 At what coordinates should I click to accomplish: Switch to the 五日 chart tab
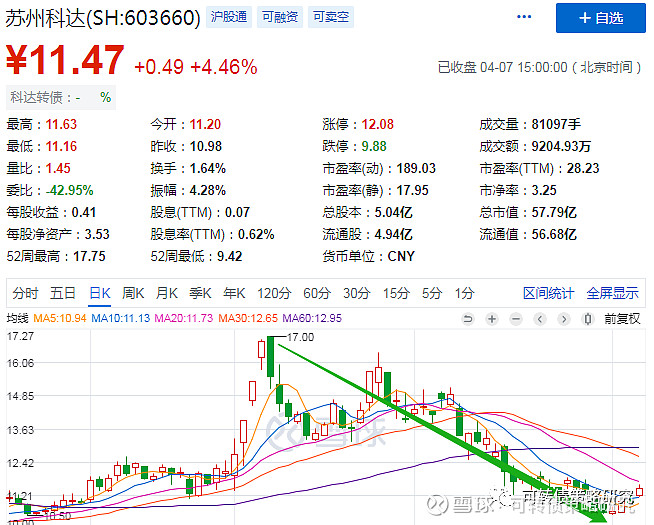(63, 293)
